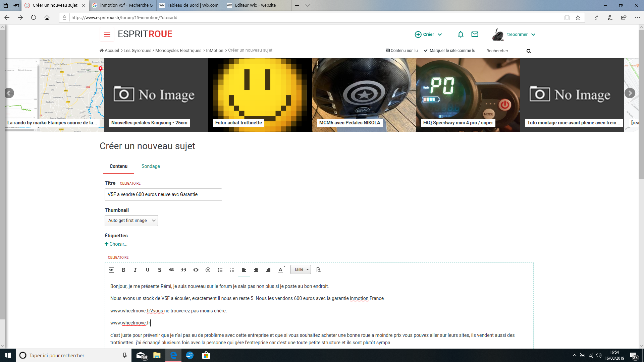
Task: Open the InMotion breadcrumb link
Action: coord(215,51)
